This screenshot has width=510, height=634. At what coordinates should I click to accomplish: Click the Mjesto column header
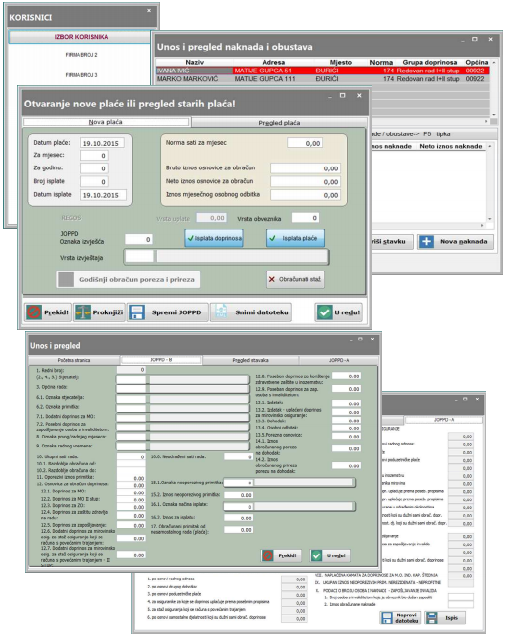point(341,62)
